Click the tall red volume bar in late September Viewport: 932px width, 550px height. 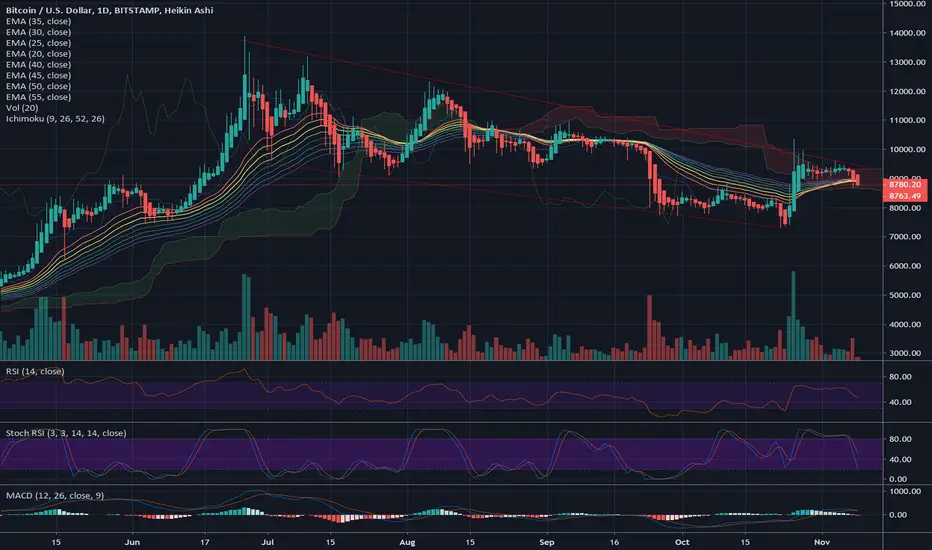(x=650, y=328)
